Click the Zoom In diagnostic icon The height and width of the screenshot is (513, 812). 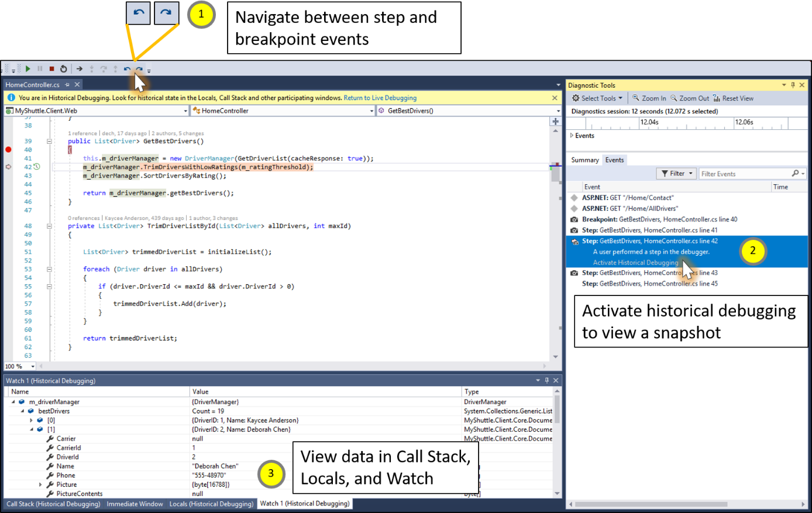tap(649, 98)
